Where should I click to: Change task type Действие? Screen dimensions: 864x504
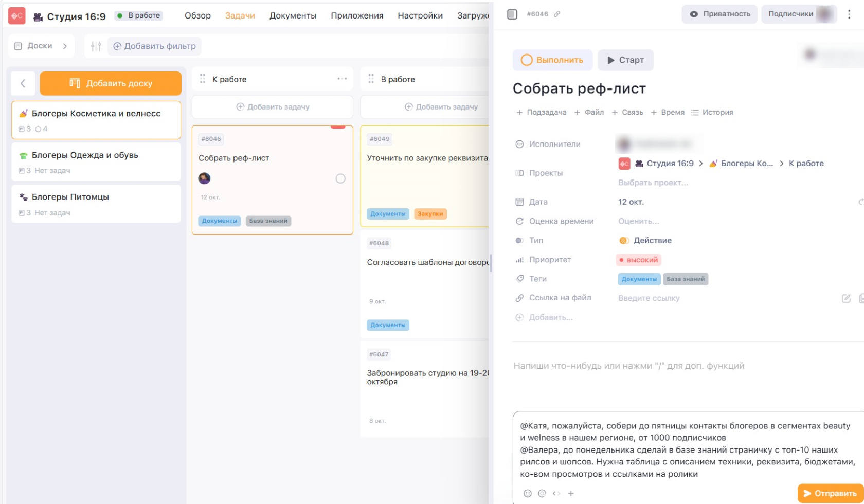(645, 241)
